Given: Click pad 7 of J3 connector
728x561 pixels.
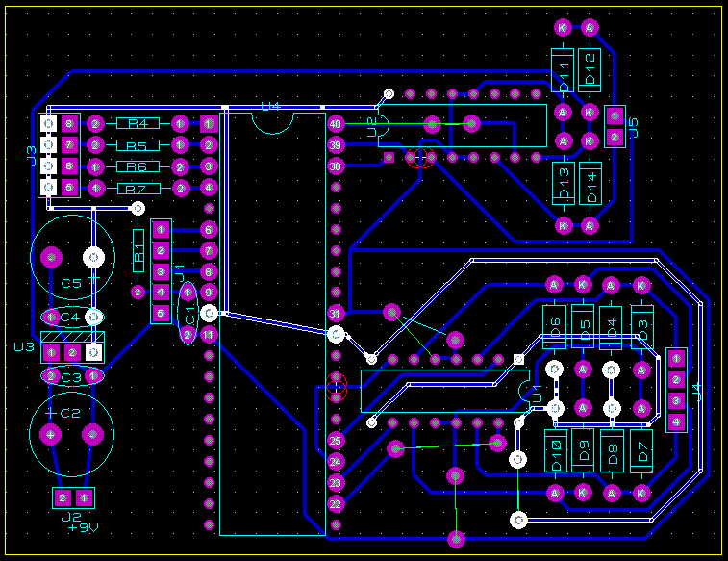Looking at the screenshot, I should pyautogui.click(x=69, y=145).
